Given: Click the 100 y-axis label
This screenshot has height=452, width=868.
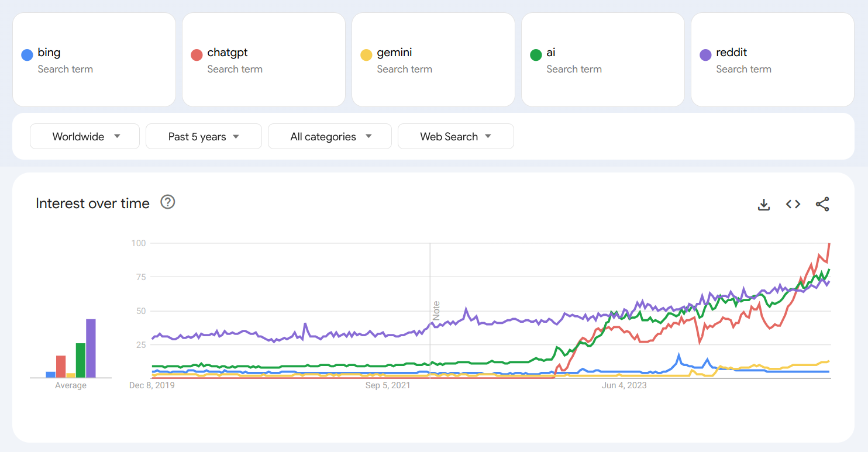Looking at the screenshot, I should tap(139, 243).
